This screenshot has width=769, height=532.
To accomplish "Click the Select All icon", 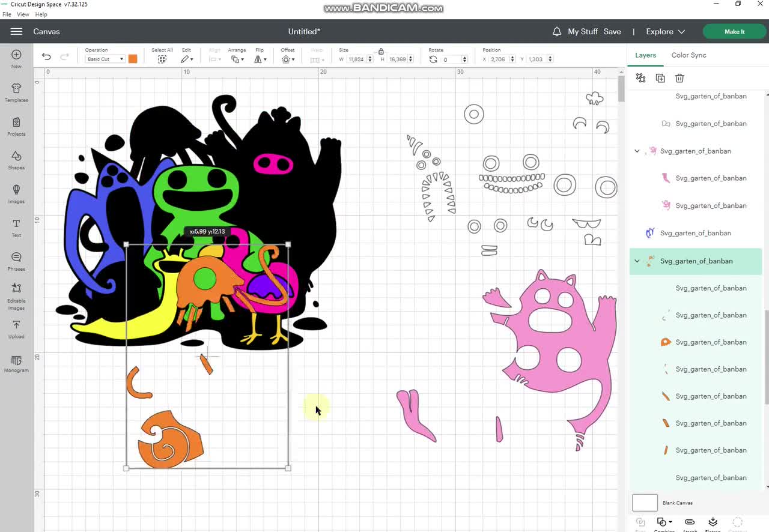I will tap(162, 59).
